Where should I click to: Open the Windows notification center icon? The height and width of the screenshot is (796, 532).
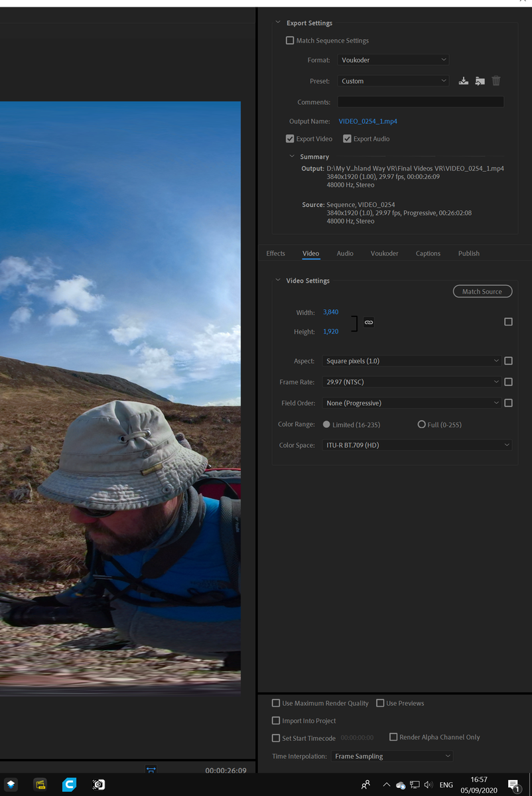[514, 785]
